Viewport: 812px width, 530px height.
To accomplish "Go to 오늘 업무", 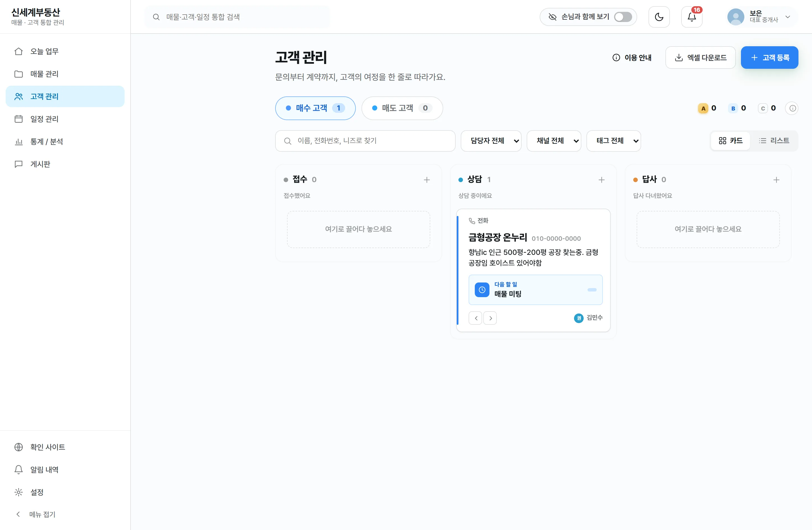I will click(x=65, y=51).
